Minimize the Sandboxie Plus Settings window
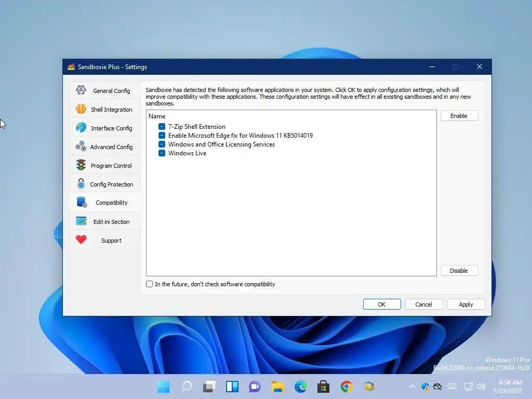Screen dimensions: 532x399 (x=432, y=66)
